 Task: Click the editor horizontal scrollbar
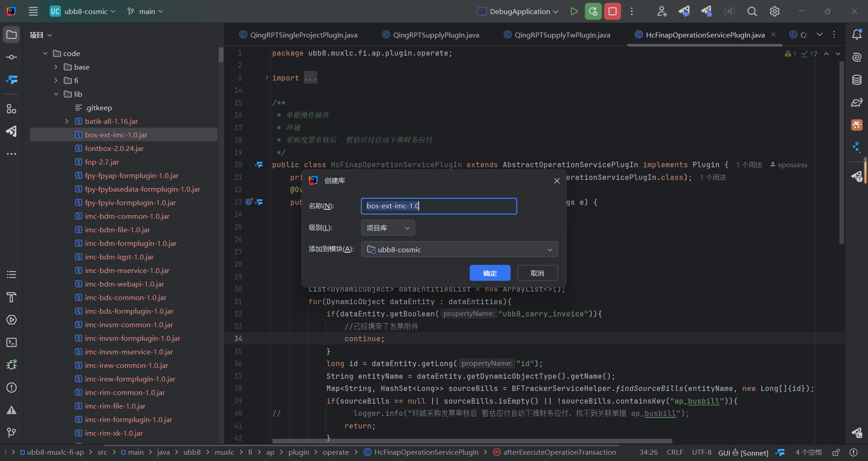click(x=472, y=441)
